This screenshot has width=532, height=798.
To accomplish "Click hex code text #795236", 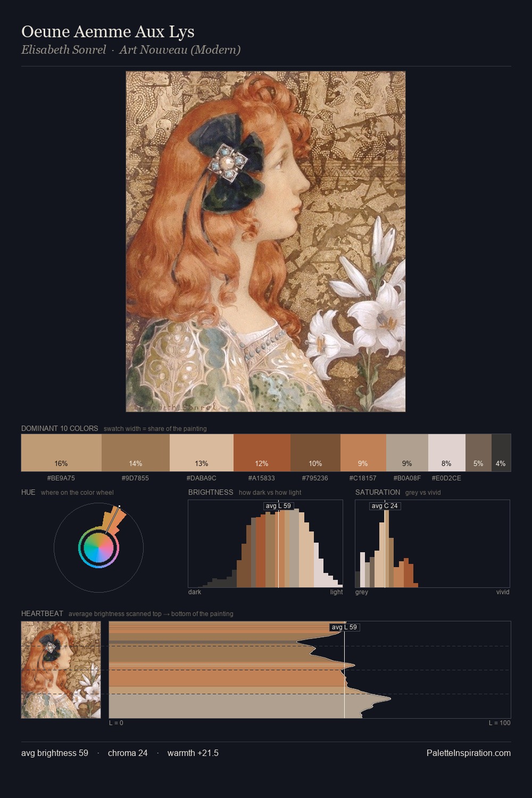I will click(x=315, y=478).
